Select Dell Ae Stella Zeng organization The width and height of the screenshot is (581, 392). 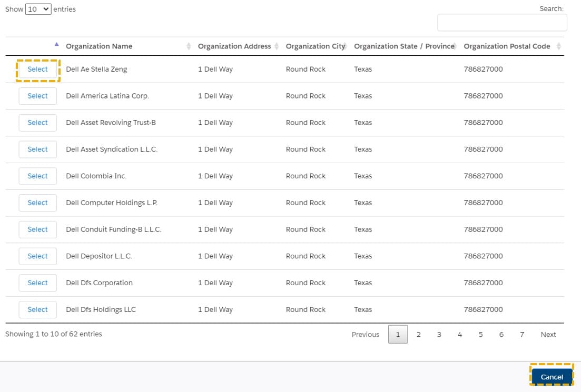tap(38, 69)
